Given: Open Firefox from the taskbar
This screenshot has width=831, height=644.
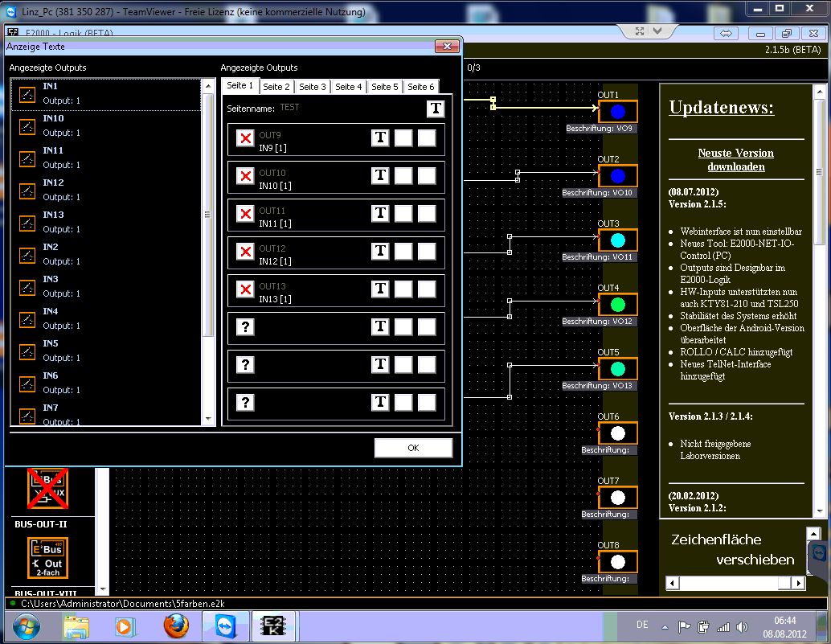Looking at the screenshot, I should coord(176,626).
